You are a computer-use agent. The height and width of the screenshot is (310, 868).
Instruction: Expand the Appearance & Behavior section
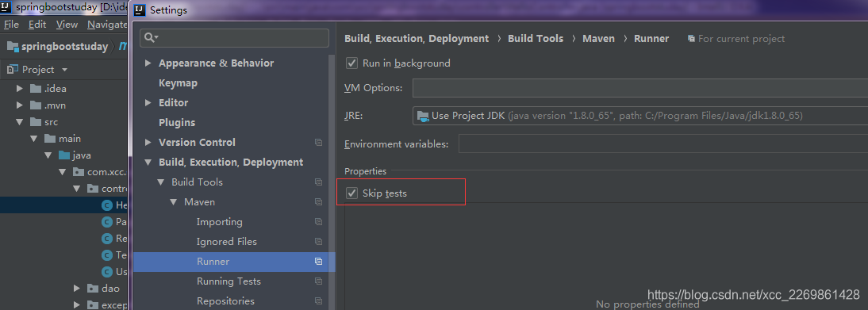(148, 63)
